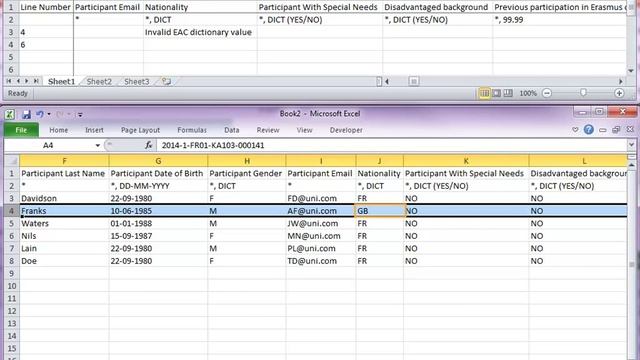Select column J header in Book2
The height and width of the screenshot is (360, 640).
pyautogui.click(x=380, y=161)
